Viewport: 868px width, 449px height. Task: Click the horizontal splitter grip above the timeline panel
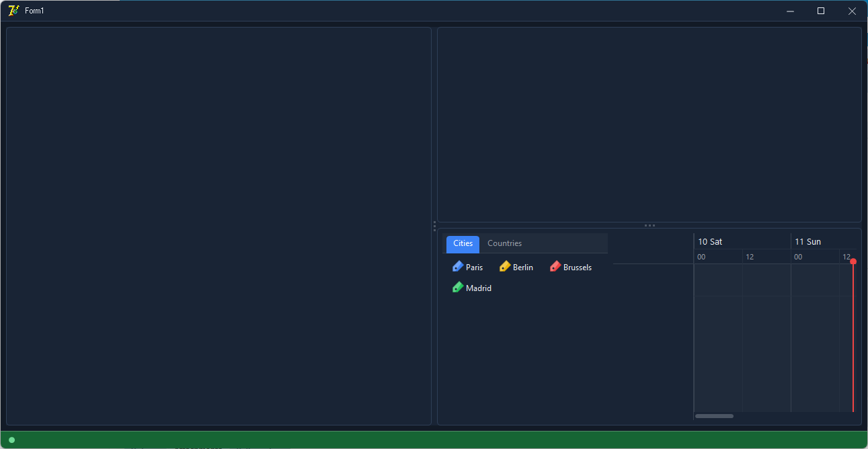tap(649, 225)
